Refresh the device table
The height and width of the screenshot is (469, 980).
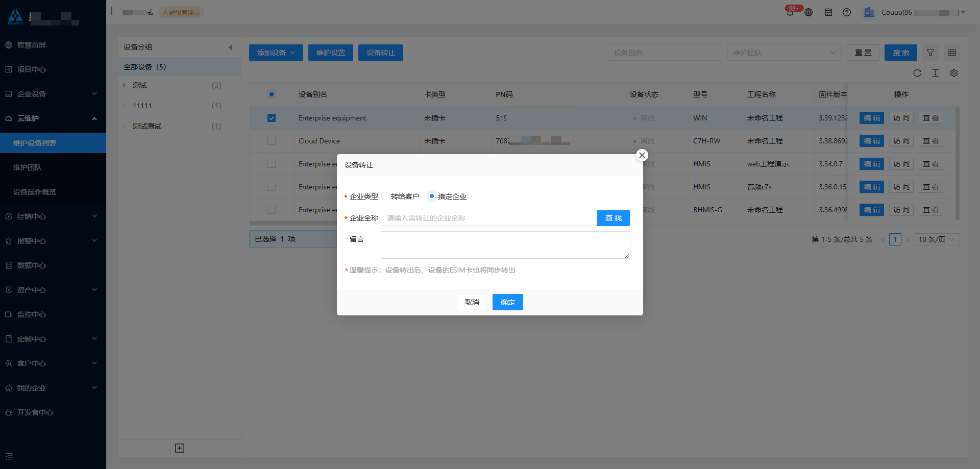point(917,73)
